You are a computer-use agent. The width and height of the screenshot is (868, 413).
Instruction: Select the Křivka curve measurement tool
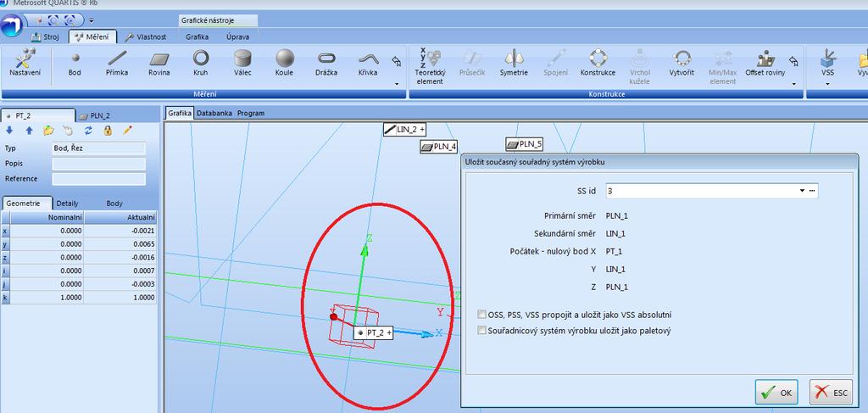[x=368, y=62]
